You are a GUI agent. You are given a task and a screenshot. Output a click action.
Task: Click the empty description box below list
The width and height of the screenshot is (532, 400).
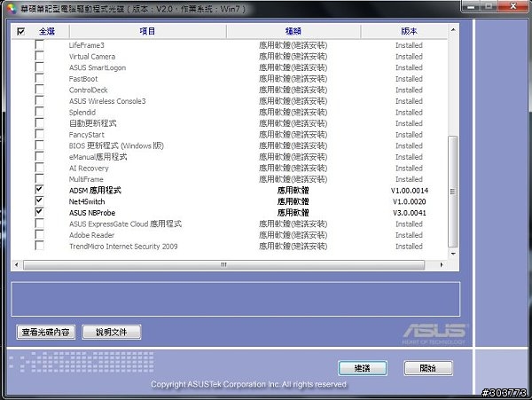[x=236, y=299]
